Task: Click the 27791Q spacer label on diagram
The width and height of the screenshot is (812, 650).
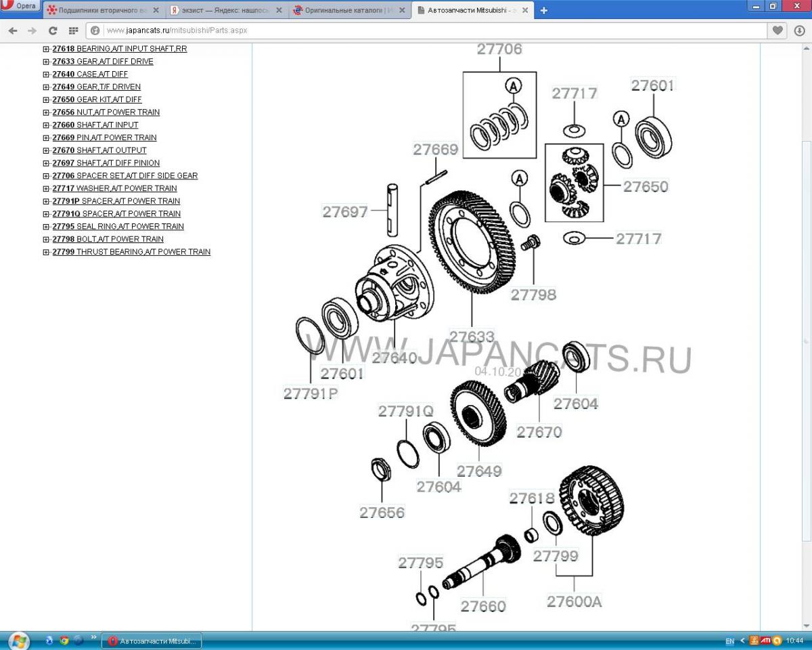Action: coord(406,411)
